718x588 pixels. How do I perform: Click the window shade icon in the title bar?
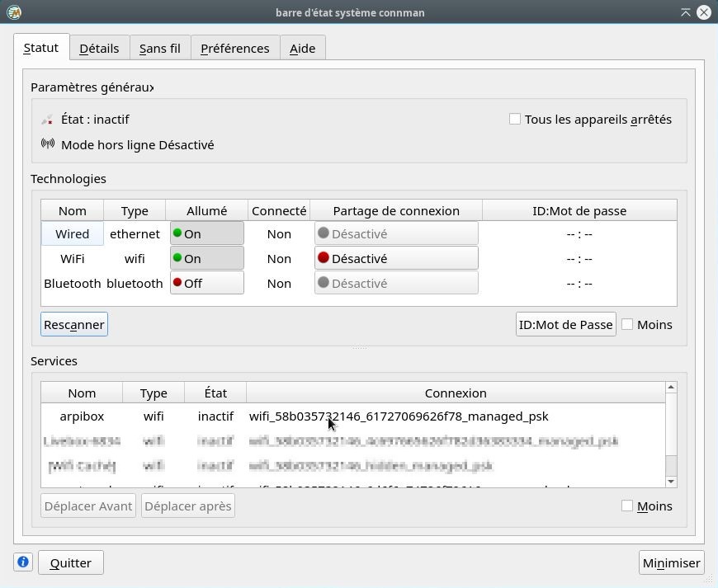tap(686, 12)
